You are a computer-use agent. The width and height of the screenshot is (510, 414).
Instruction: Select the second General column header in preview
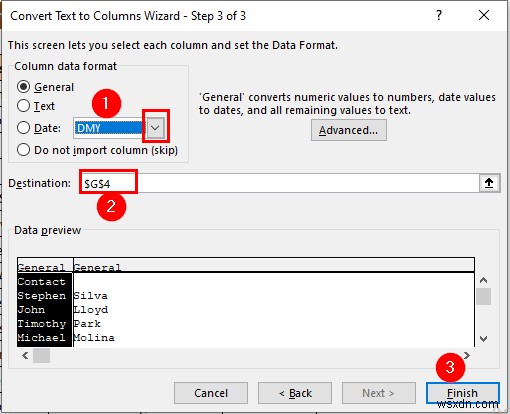click(x=97, y=267)
